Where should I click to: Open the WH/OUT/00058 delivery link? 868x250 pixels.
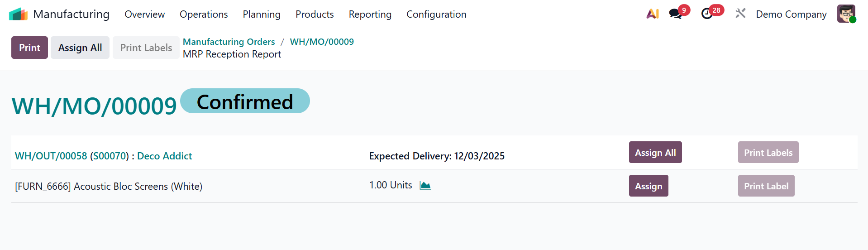pos(51,156)
